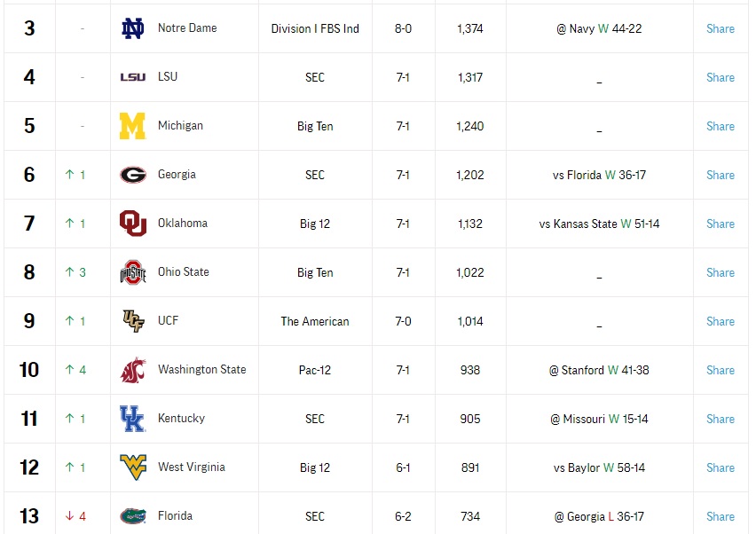756x534 pixels.
Task: Share the Georgia ranking row
Action: (x=721, y=175)
